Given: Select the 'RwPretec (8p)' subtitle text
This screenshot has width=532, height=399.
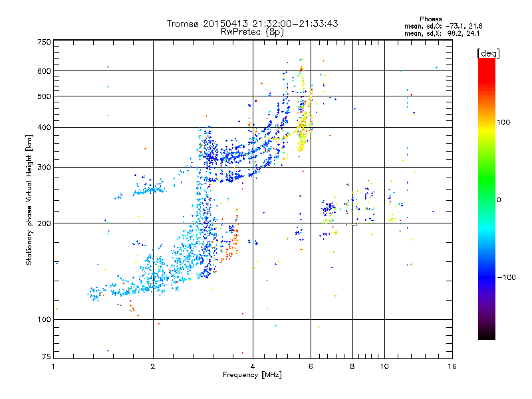Looking at the screenshot, I should click(x=252, y=32).
